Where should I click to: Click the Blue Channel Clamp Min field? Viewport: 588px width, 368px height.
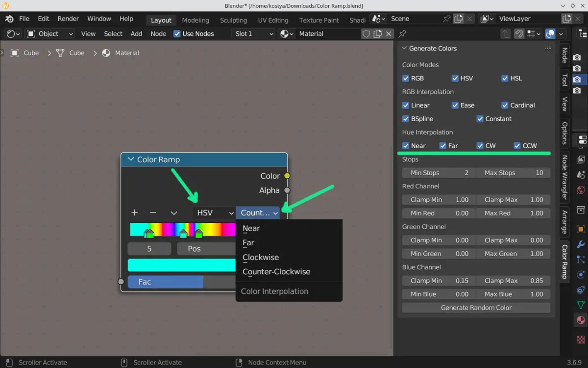click(x=439, y=281)
